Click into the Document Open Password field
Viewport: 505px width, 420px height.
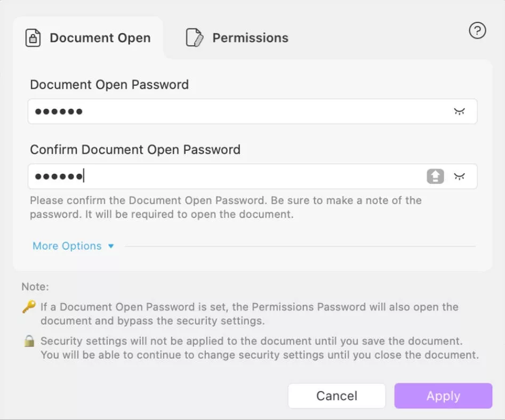235,112
